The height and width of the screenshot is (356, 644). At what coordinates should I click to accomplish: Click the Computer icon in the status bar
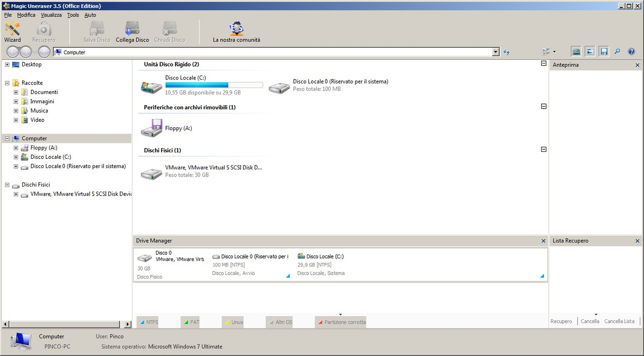(21, 341)
